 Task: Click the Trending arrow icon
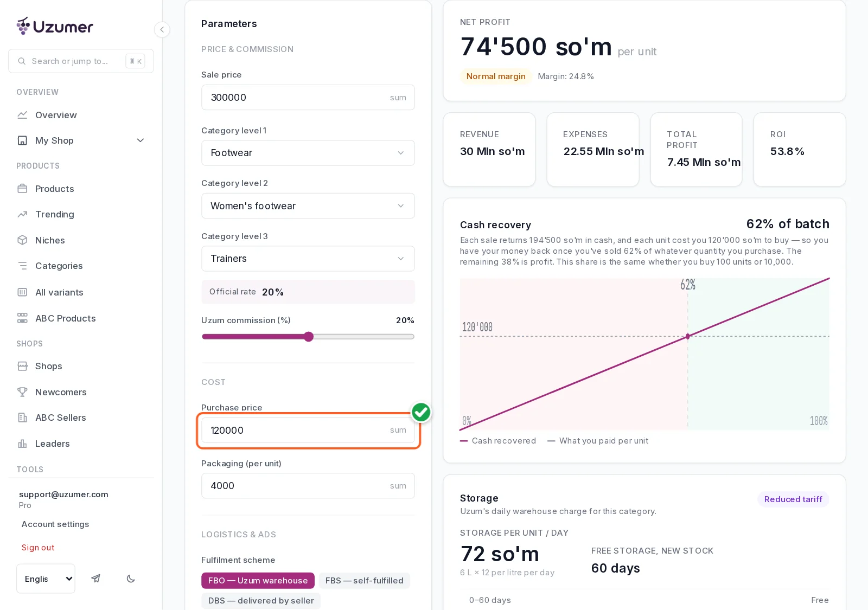(x=22, y=214)
